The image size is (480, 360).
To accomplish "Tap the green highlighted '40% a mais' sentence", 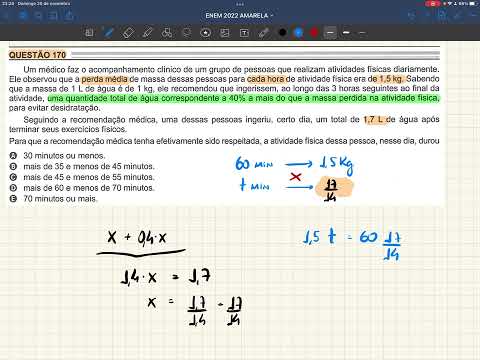I will coord(244,98).
